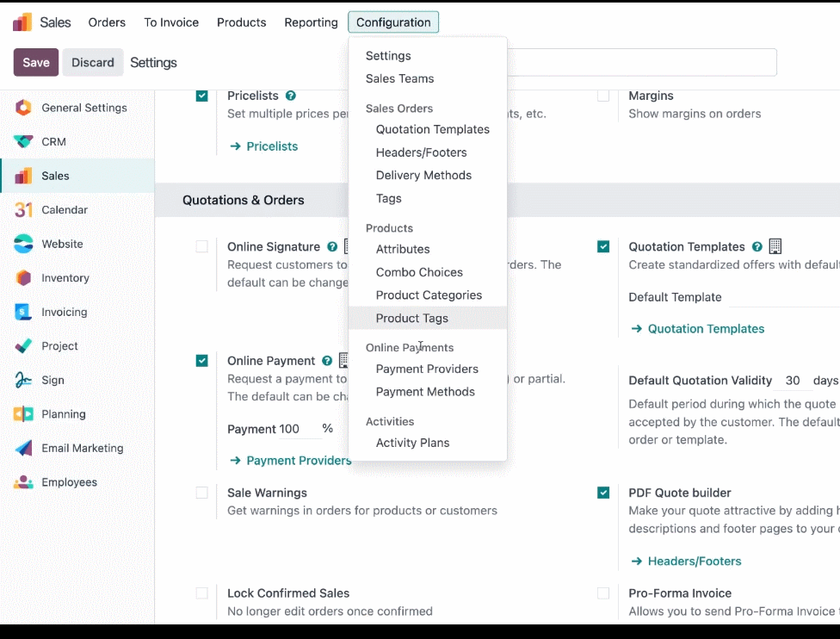This screenshot has height=639, width=840.
Task: Click help icon next to Online Signature
Action: coord(332,246)
